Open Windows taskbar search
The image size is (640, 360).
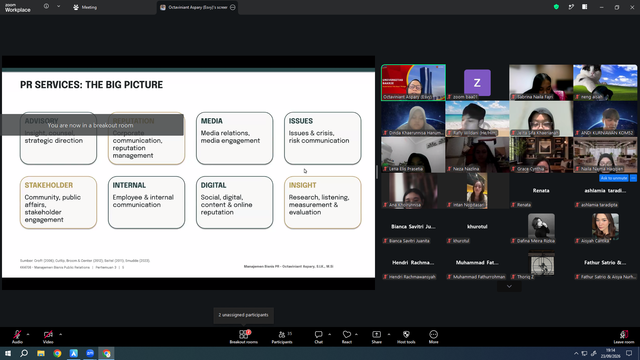tap(24, 353)
